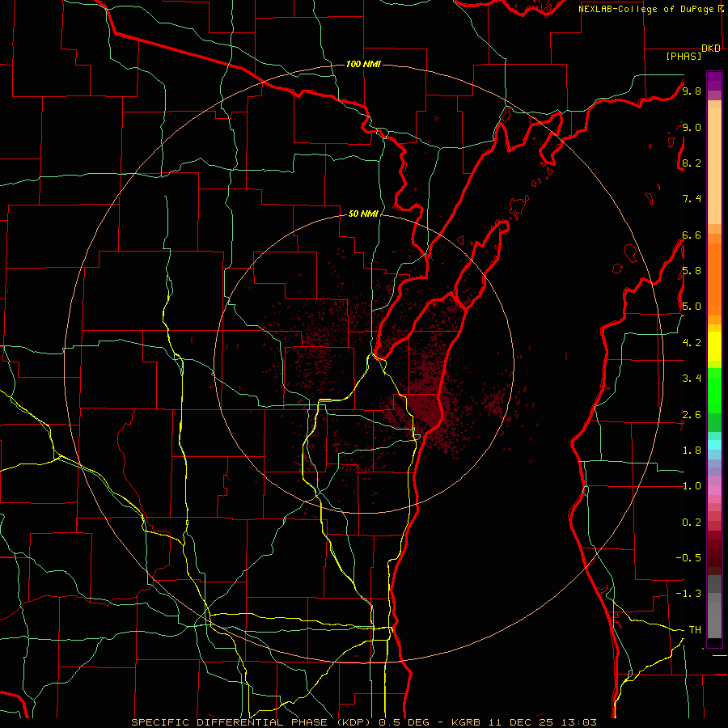Select the 9.0 legend value

[x=692, y=127]
